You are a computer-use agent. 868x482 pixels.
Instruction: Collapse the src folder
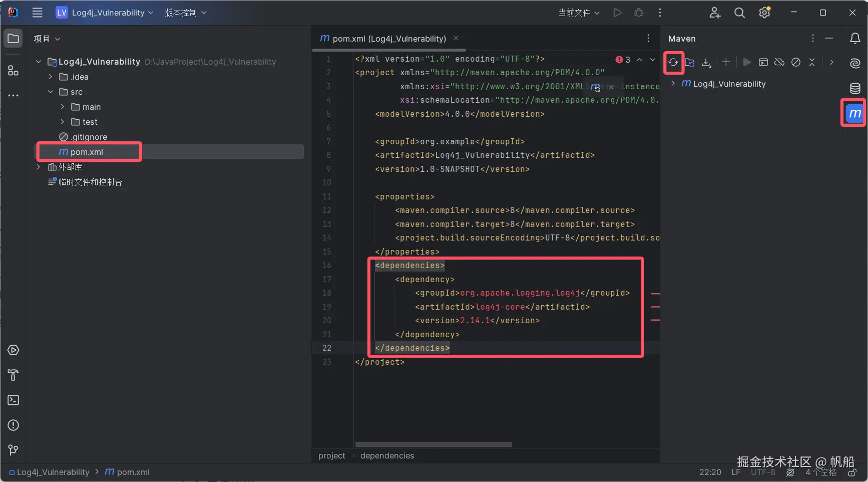click(x=51, y=92)
